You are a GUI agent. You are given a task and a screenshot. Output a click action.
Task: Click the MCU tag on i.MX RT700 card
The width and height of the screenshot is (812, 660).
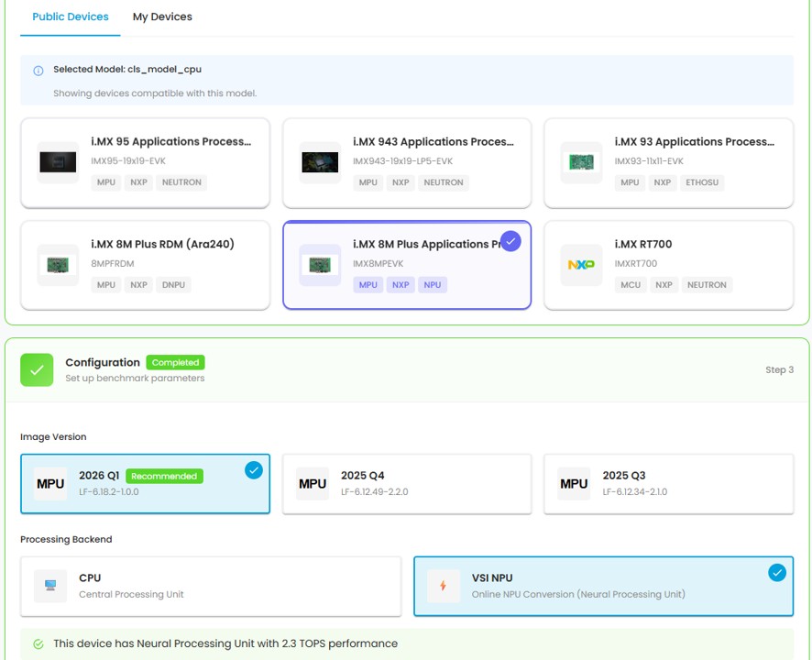point(631,285)
